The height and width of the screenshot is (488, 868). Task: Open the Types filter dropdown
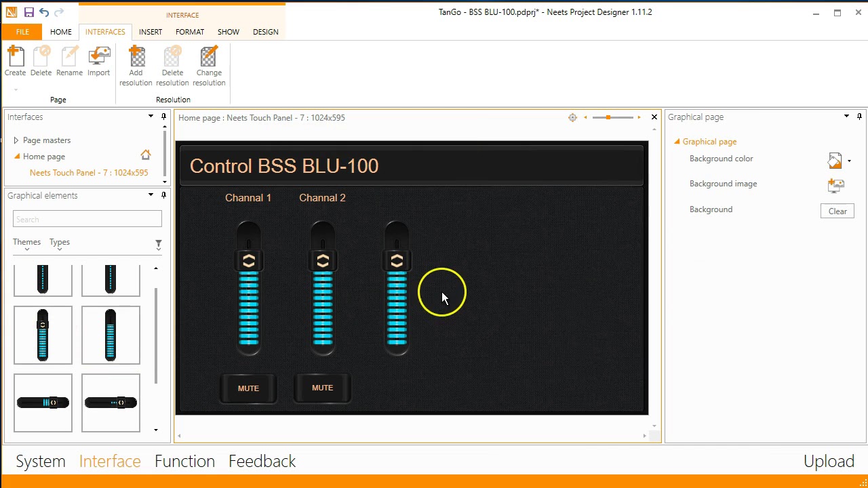(60, 244)
